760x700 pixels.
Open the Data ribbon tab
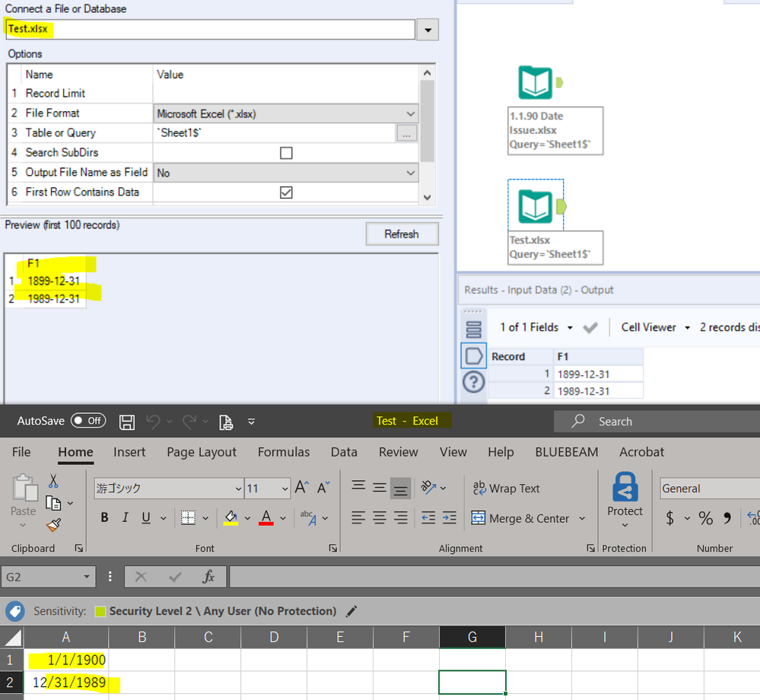tap(344, 452)
